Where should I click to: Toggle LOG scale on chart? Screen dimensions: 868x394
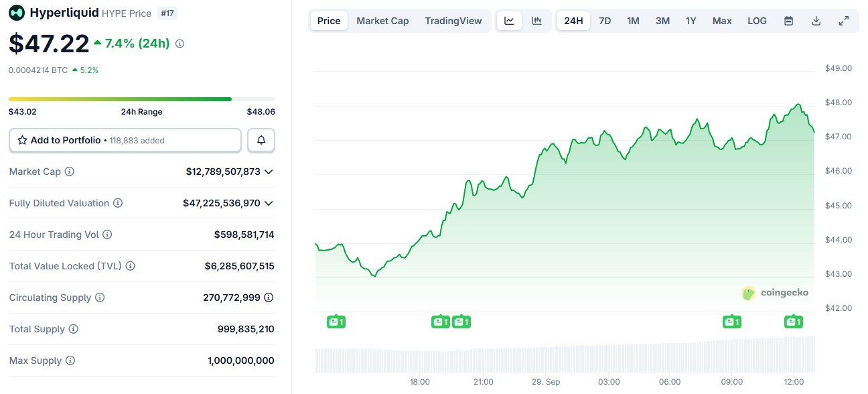point(757,21)
